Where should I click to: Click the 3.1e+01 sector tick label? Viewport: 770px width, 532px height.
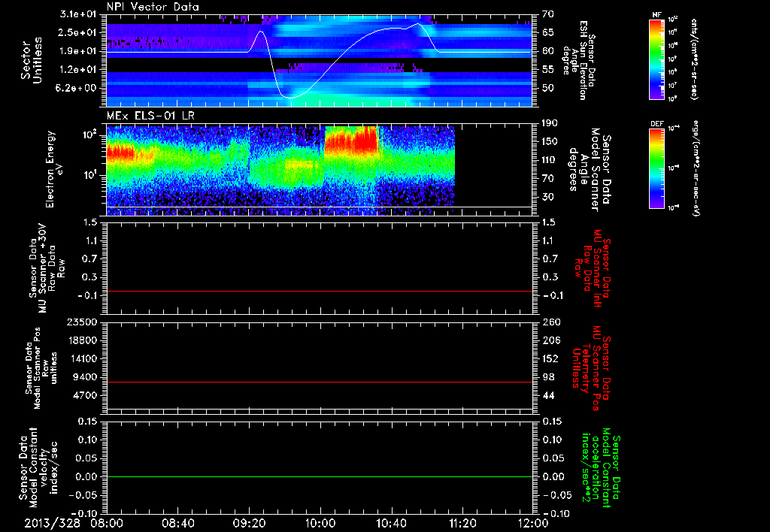coord(80,14)
